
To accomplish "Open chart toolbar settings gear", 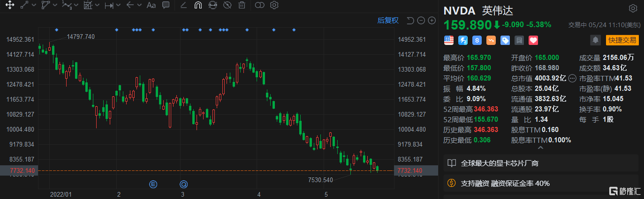I will point(274,6).
